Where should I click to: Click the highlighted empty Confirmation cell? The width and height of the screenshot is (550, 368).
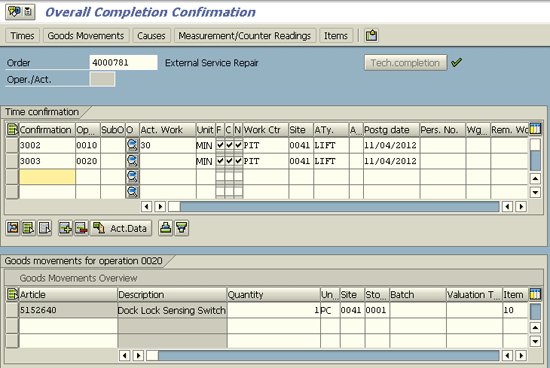47,177
